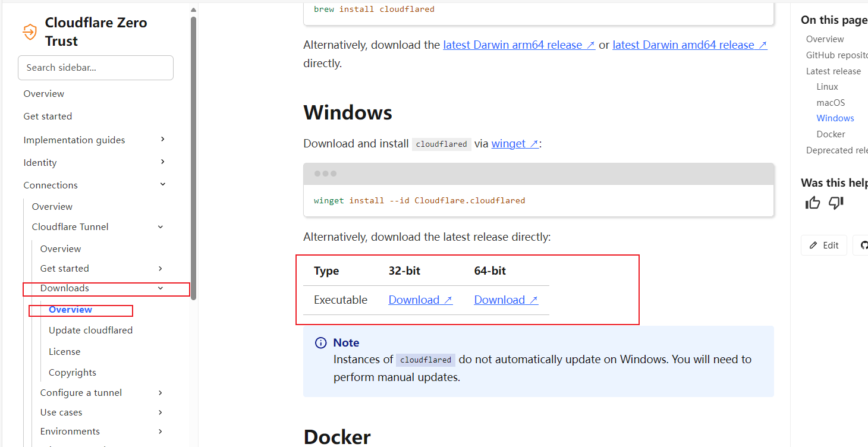Download the 32-bit Windows executable
Viewport: 868px width, 447px height.
coord(420,300)
